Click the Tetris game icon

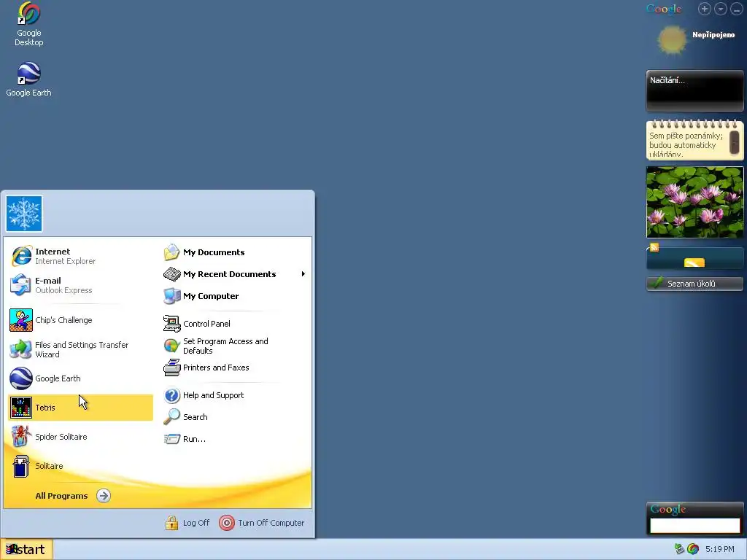pyautogui.click(x=21, y=408)
